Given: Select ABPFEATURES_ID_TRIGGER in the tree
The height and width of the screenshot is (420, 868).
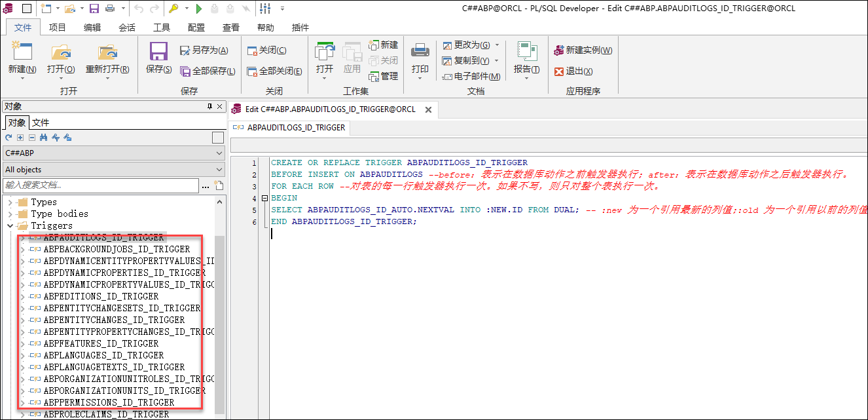Looking at the screenshot, I should click(101, 343).
